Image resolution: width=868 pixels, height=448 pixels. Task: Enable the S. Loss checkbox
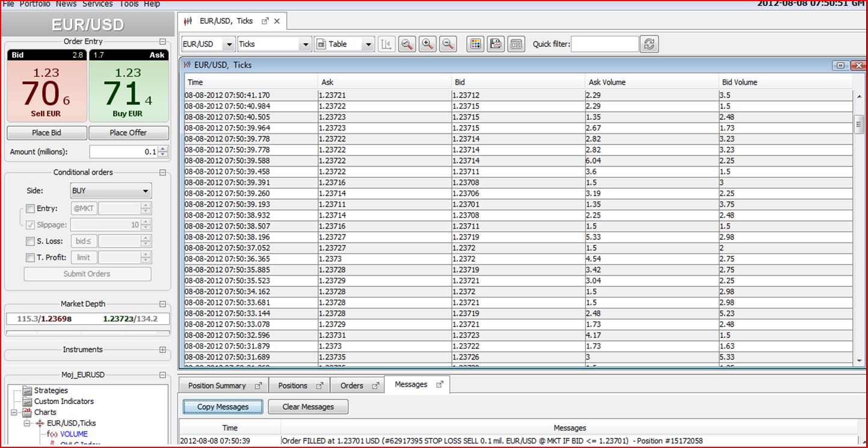pyautogui.click(x=30, y=241)
